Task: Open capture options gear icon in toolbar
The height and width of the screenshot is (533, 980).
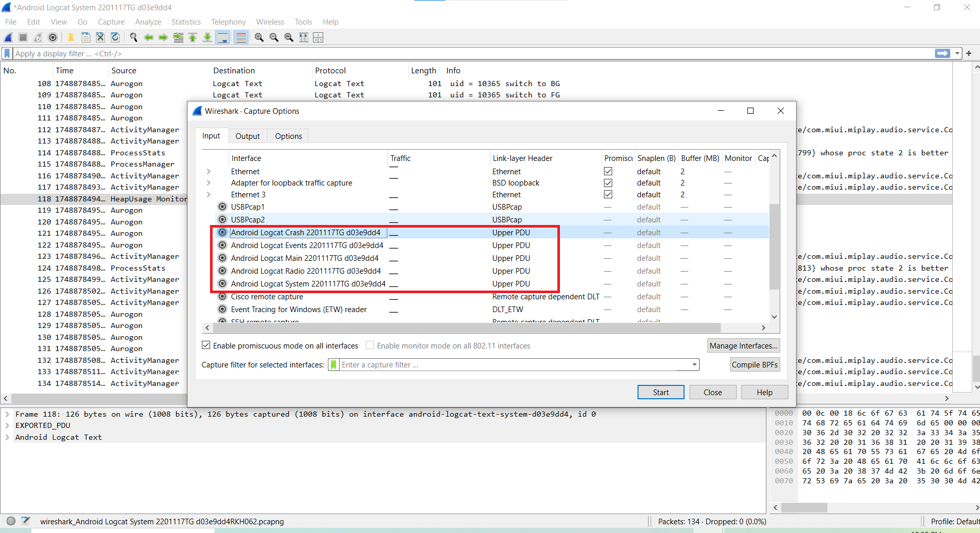Action: (53, 37)
